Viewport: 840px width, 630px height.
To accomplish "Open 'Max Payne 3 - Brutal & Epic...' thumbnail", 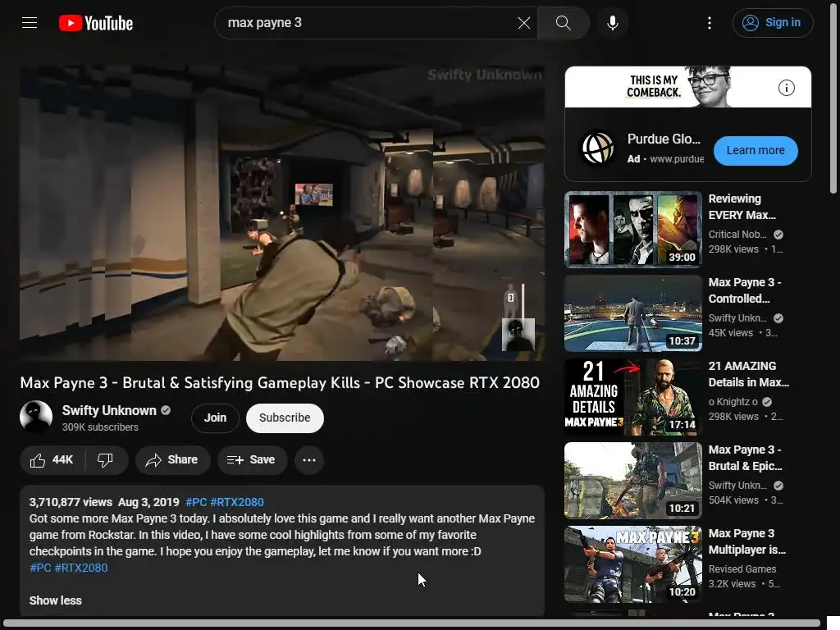I will (632, 480).
